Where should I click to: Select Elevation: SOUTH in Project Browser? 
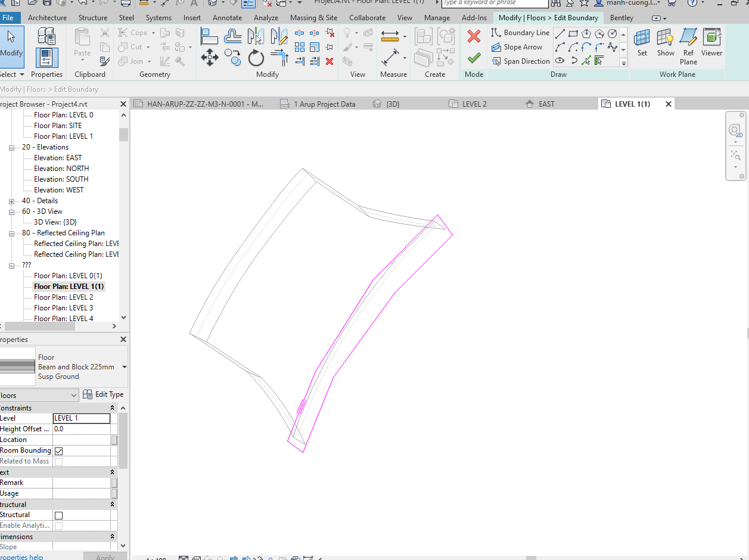pos(61,179)
